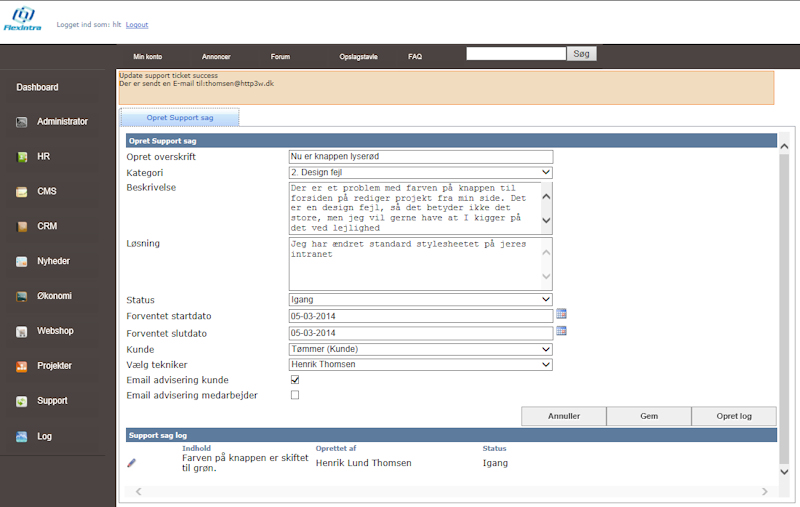Screen dimensions: 800x507
Task: Click the Gem button
Action: coord(649,416)
